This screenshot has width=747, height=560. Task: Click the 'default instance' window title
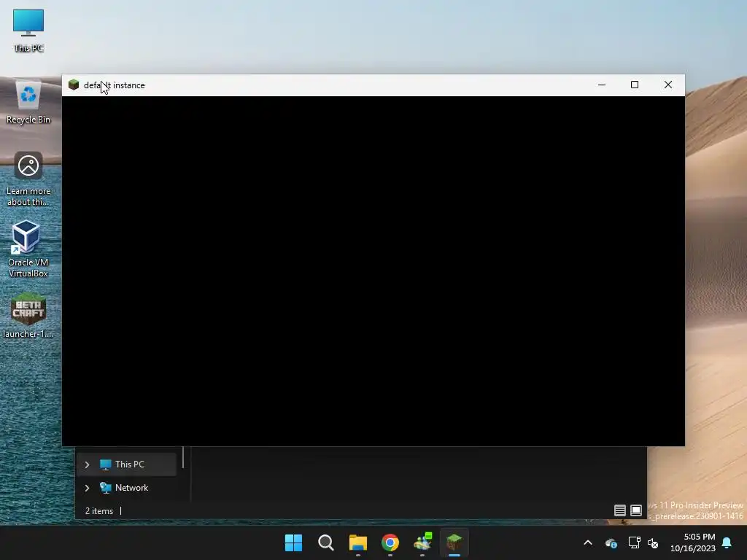pyautogui.click(x=115, y=85)
